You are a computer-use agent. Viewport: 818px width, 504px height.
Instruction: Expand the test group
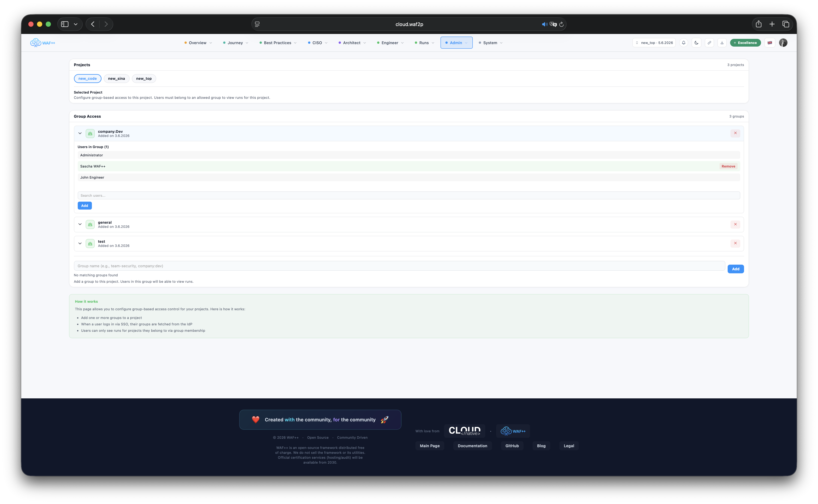click(80, 243)
